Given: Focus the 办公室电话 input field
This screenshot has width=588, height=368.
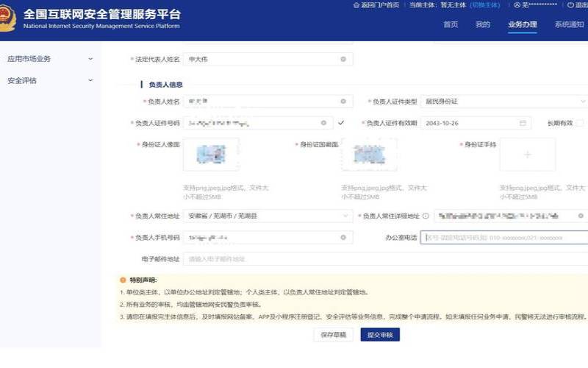Looking at the screenshot, I should click(x=504, y=237).
